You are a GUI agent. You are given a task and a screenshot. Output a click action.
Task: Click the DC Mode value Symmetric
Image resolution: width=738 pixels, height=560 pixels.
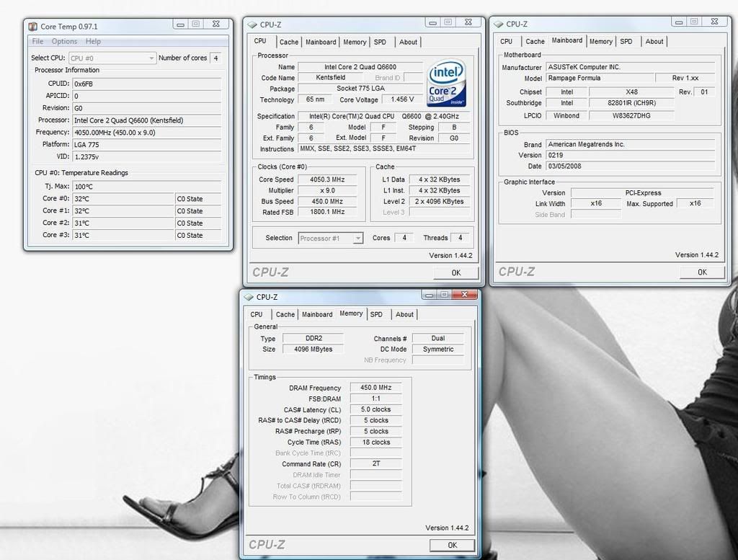pyautogui.click(x=437, y=349)
